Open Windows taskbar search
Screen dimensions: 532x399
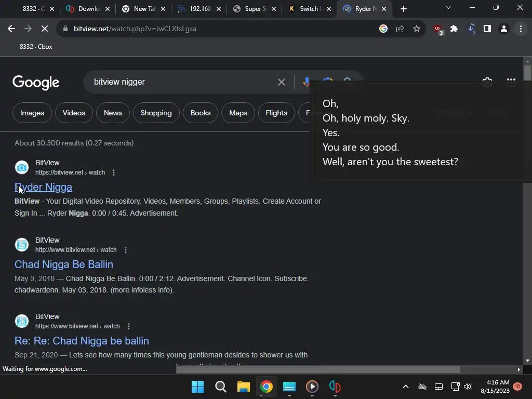click(x=220, y=387)
